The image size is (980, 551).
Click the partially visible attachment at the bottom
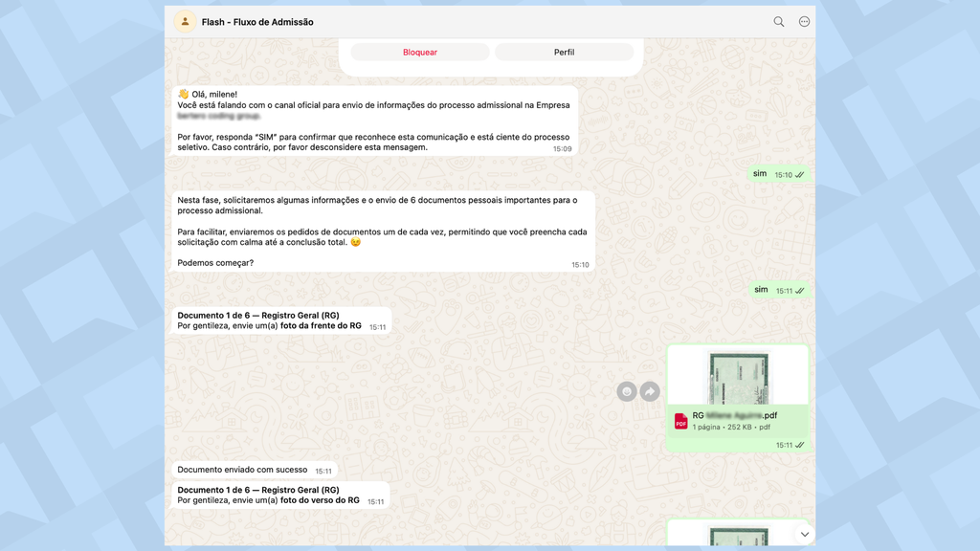click(737, 539)
